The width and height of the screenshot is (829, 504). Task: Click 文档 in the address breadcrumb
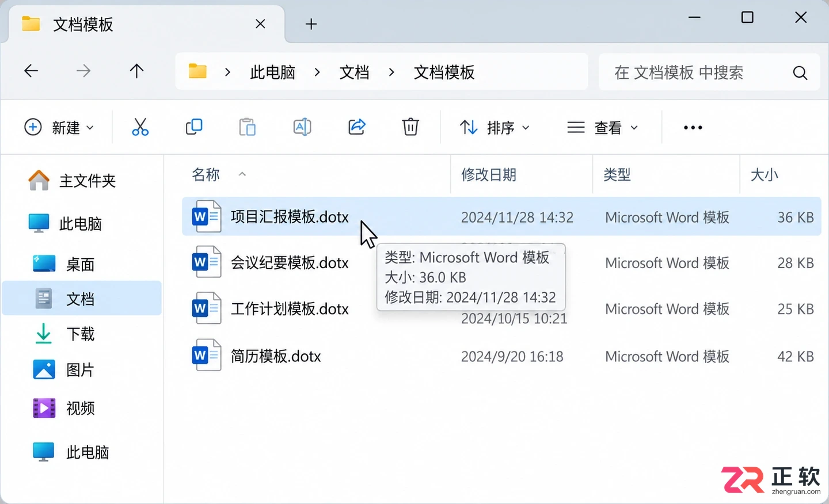point(354,72)
